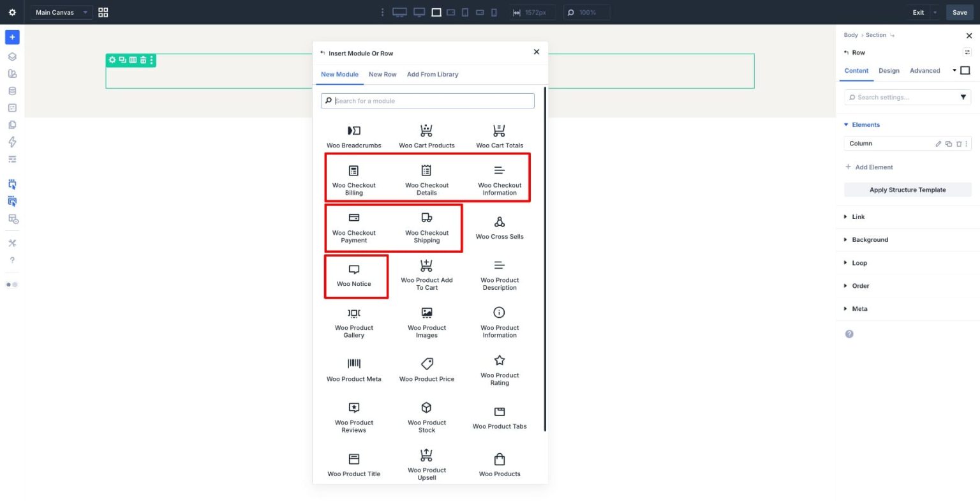The image size is (980, 501).
Task: Open builder settings gear in top bar
Action: [12, 12]
